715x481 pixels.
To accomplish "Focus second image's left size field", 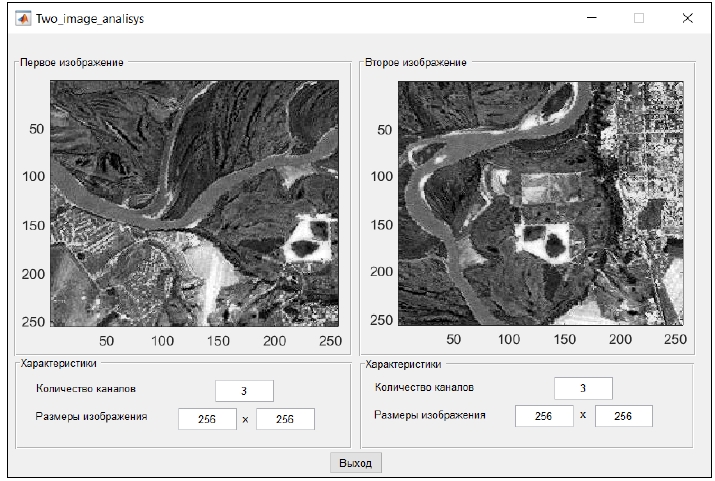I will coord(545,416).
